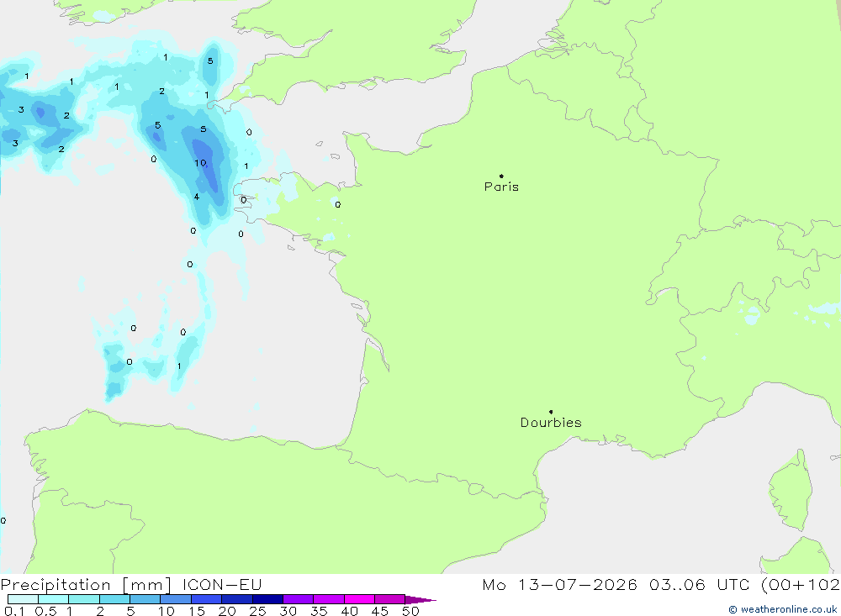The height and width of the screenshot is (616, 841).
Task: Click the 40–45 mm legend color swatch
Action: click(x=359, y=599)
